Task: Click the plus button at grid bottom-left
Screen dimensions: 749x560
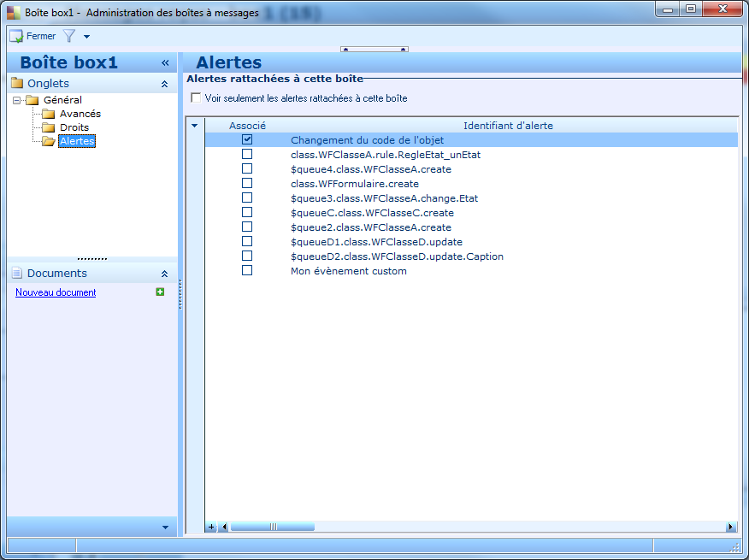Action: click(x=212, y=528)
